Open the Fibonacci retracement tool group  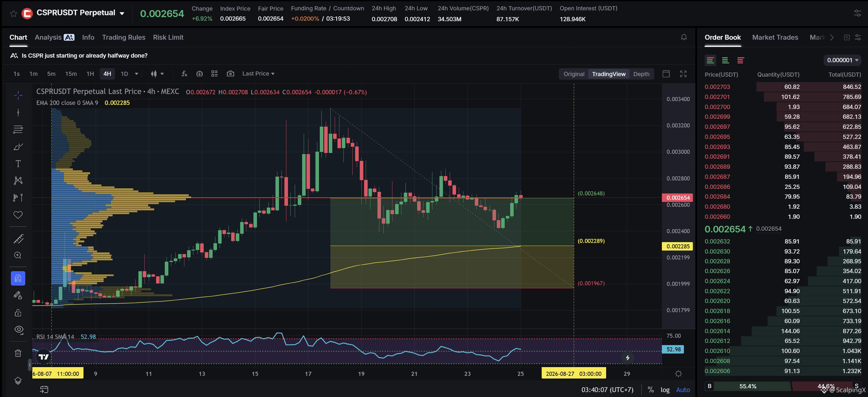[18, 129]
